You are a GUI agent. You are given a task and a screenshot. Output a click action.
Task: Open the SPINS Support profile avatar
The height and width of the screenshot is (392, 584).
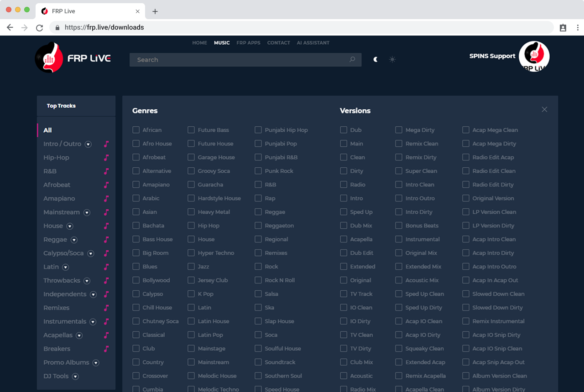534,57
